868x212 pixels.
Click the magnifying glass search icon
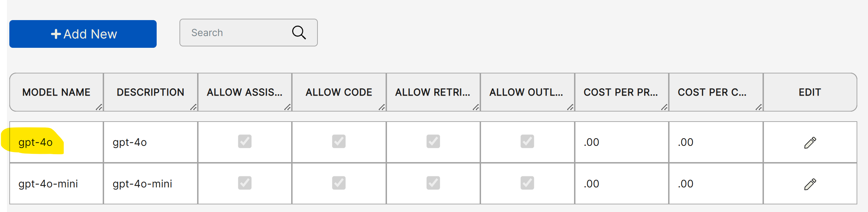299,33
